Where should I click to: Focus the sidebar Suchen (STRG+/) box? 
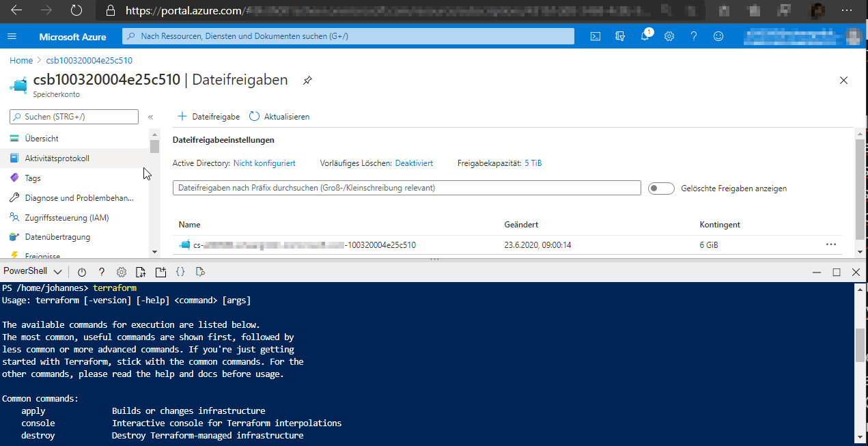74,117
